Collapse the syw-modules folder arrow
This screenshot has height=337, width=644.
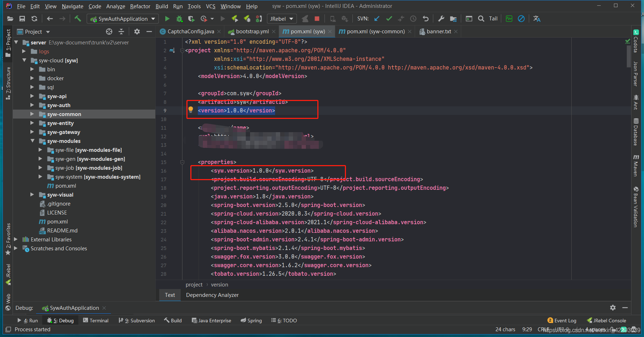(x=32, y=141)
